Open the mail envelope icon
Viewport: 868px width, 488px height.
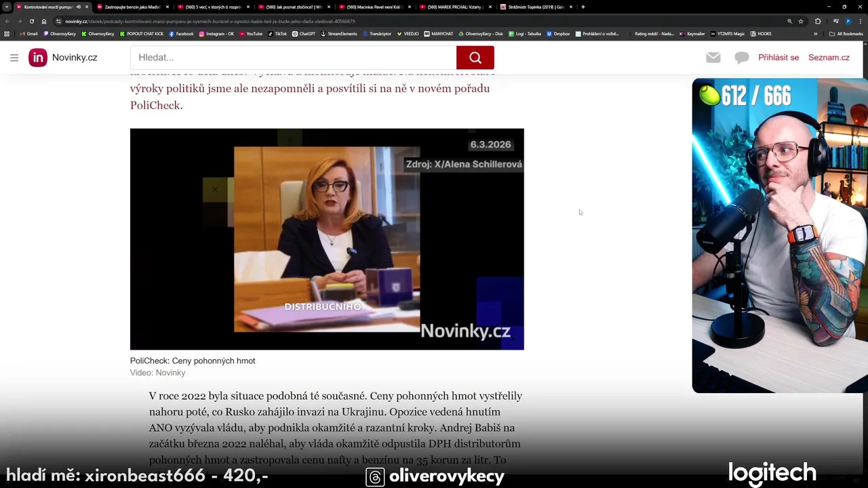point(713,58)
